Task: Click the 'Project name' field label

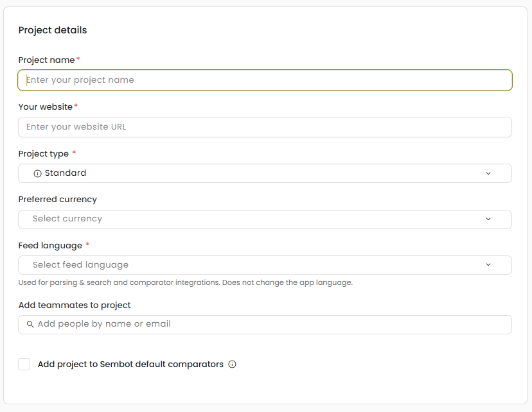Action: [46, 60]
